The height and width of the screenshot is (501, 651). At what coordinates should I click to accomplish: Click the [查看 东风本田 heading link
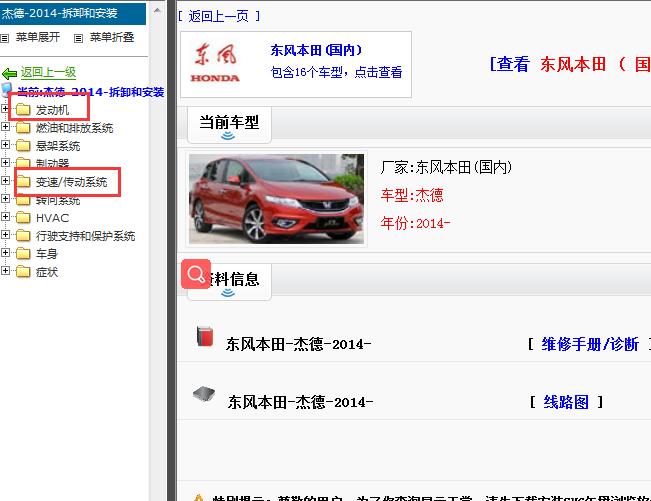(x=570, y=64)
